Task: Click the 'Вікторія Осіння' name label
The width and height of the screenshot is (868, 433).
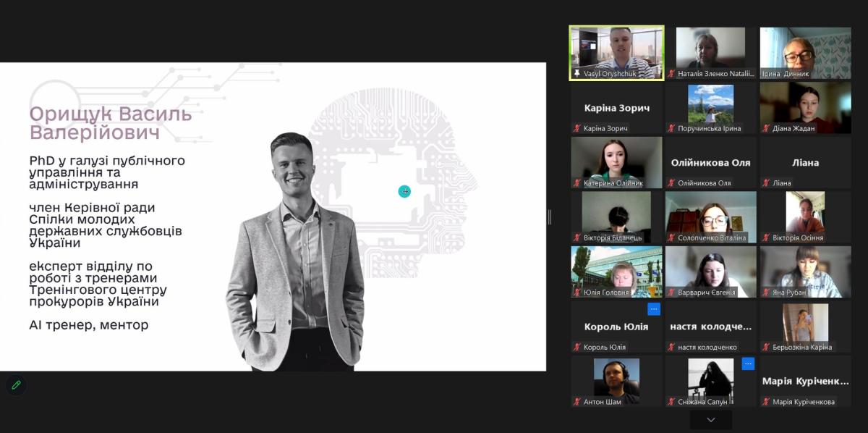Action: tap(798, 237)
